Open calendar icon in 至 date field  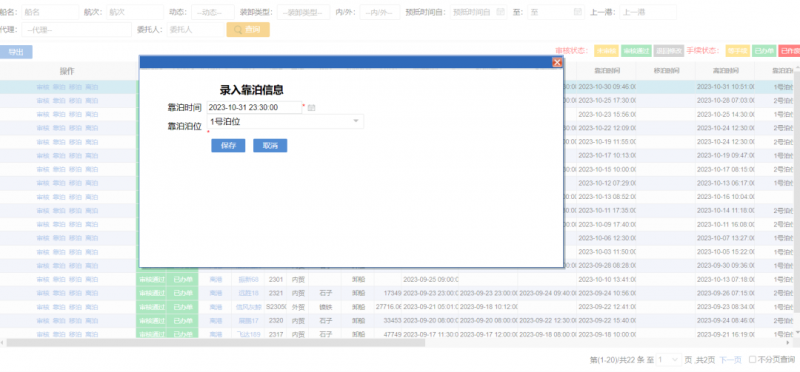[x=578, y=12]
